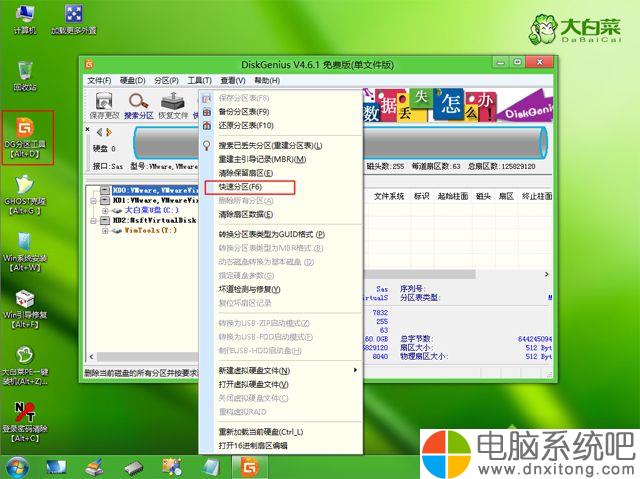
Task: Expand the 大白菜U盘 (C:) tree node
Action: click(105, 211)
